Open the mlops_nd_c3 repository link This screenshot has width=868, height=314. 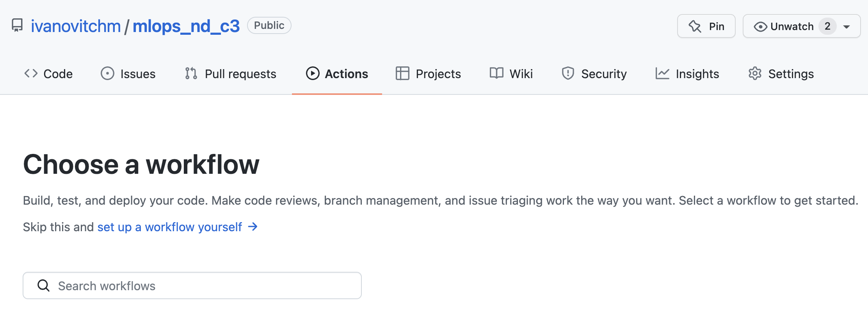186,26
